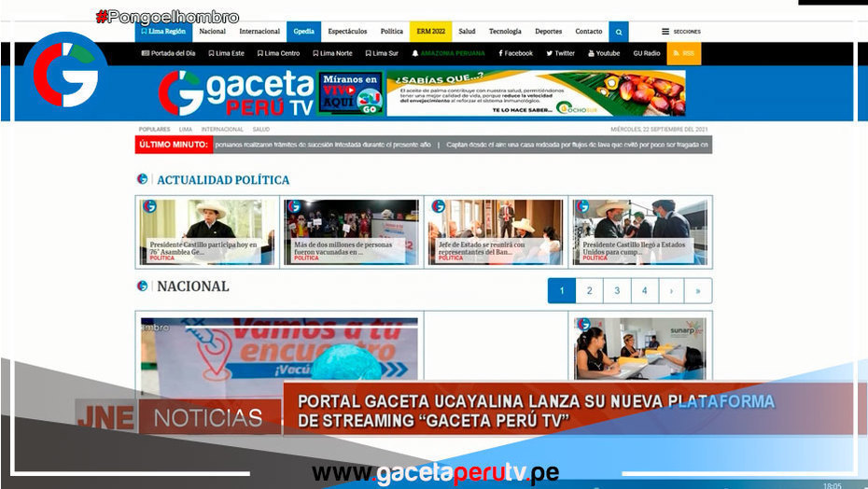The width and height of the screenshot is (868, 489).
Task: Open the Nacional menu item
Action: click(x=212, y=32)
